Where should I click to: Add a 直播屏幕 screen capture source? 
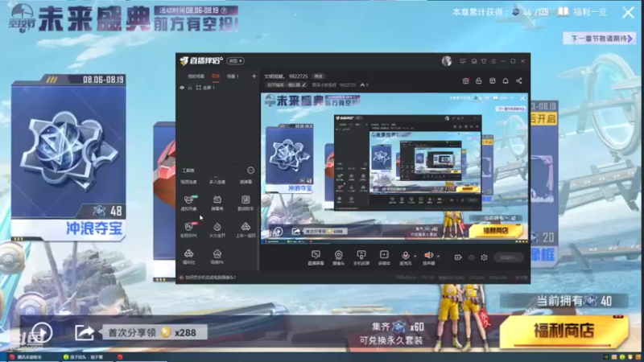click(x=316, y=257)
